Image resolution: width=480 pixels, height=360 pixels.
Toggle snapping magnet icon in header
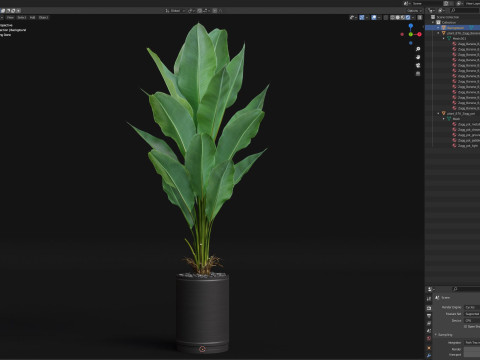(x=199, y=11)
